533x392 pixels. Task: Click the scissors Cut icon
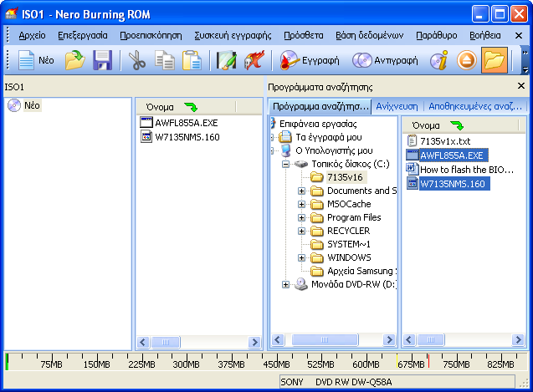[136, 60]
